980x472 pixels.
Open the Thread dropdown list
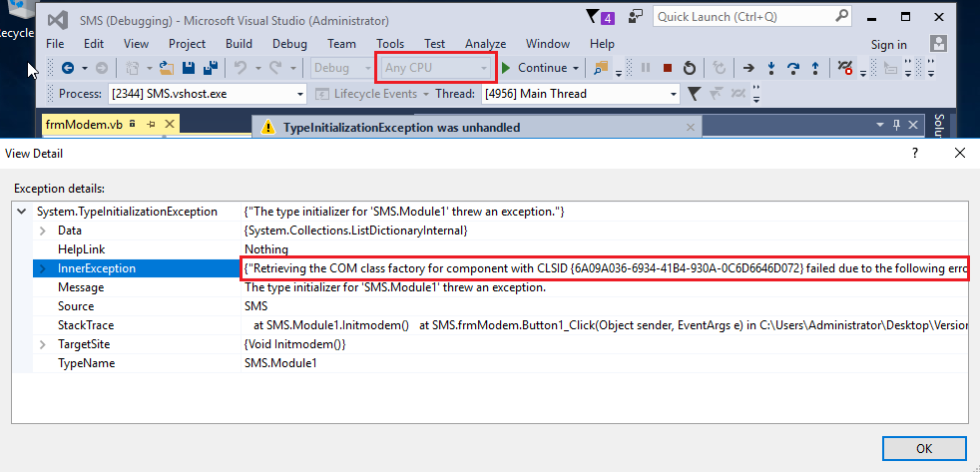(x=673, y=94)
